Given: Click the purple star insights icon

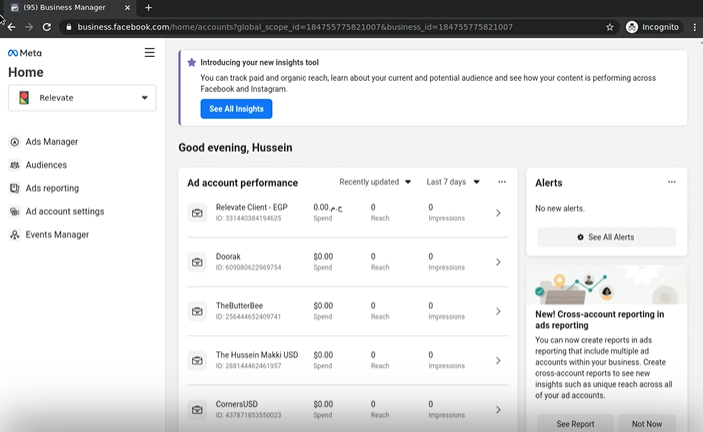Looking at the screenshot, I should (x=191, y=62).
